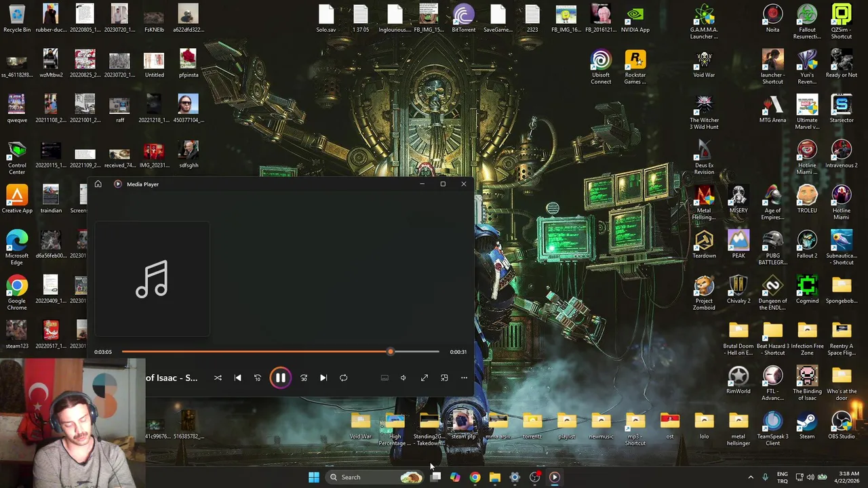Switch Media Player to mini player
This screenshot has width=868, height=488.
[444, 378]
